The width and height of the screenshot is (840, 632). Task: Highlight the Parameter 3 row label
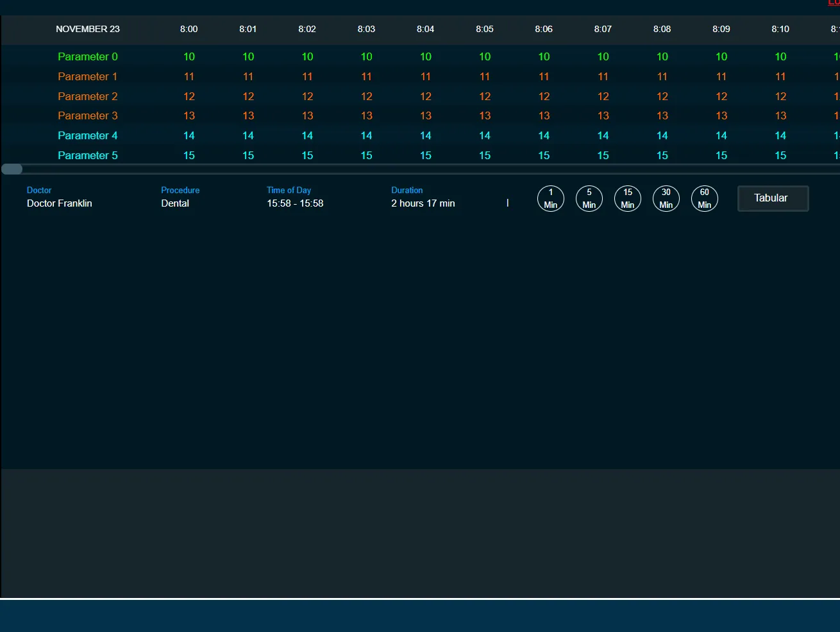pos(88,115)
